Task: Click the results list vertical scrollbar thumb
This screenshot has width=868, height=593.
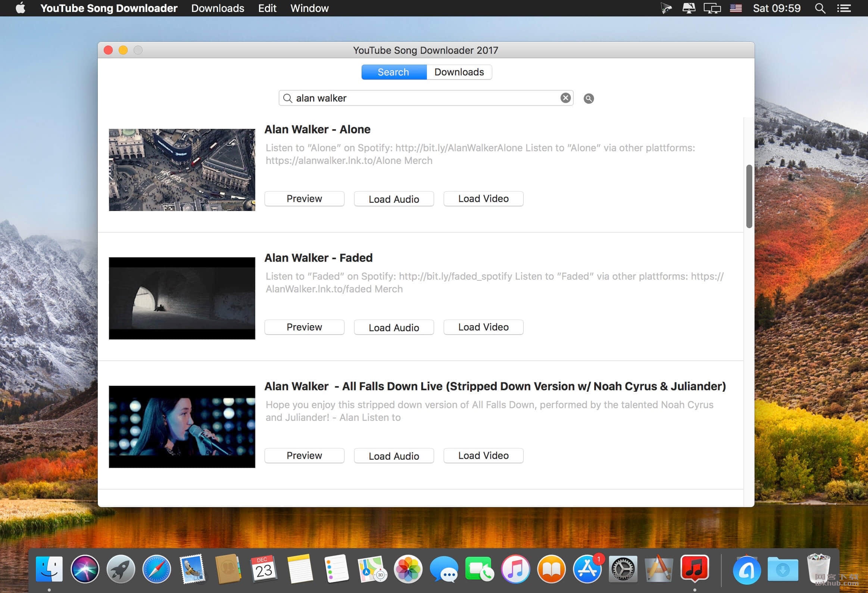Action: 749,196
